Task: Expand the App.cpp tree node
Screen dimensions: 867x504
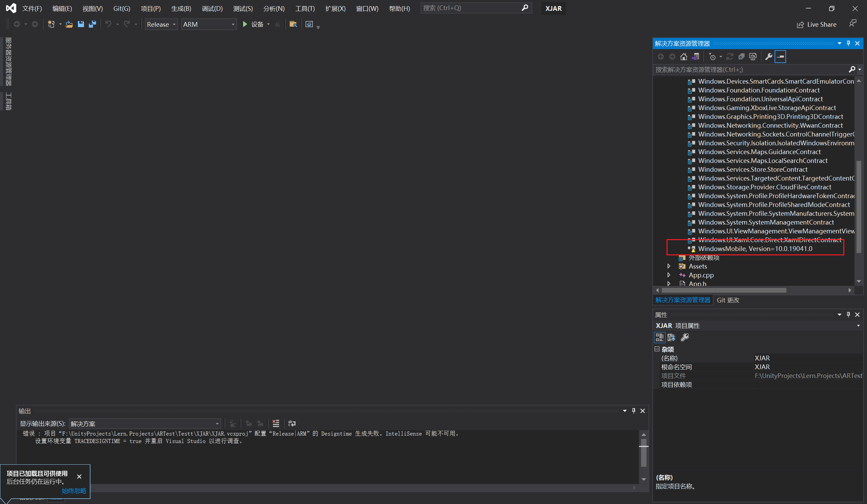Action: click(x=669, y=275)
